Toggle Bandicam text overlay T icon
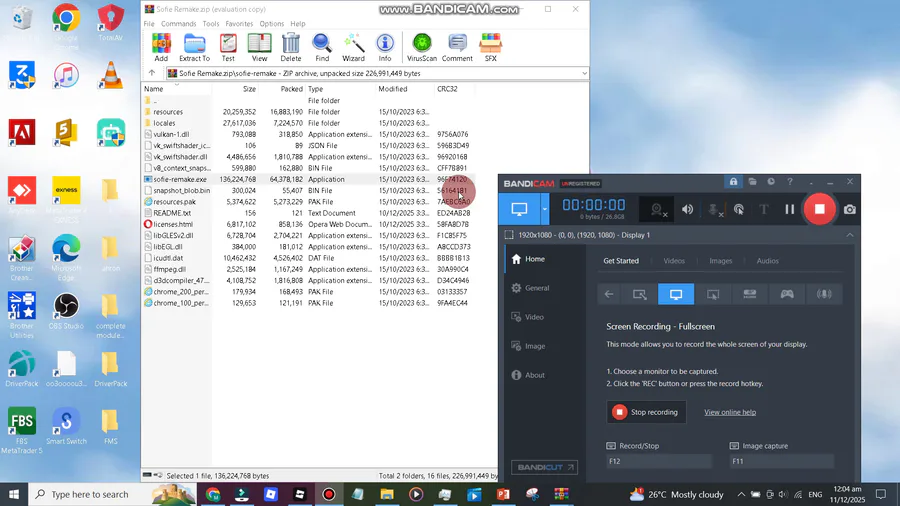This screenshot has width=900, height=506. (764, 209)
